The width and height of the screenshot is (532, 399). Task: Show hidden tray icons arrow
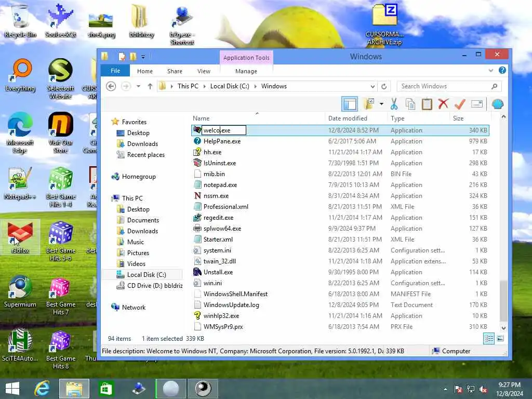[445, 389]
